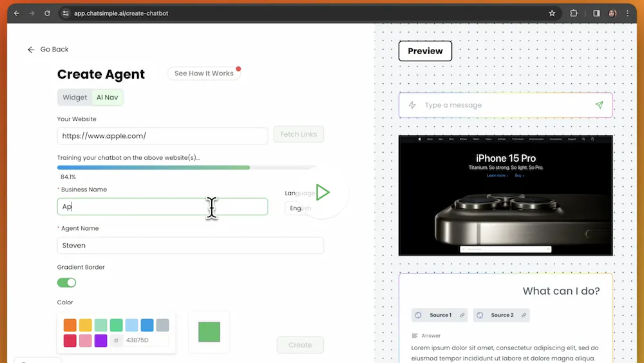This screenshot has width=644, height=363.
Task: Click the link icon next to Source 2
Action: [x=524, y=315]
